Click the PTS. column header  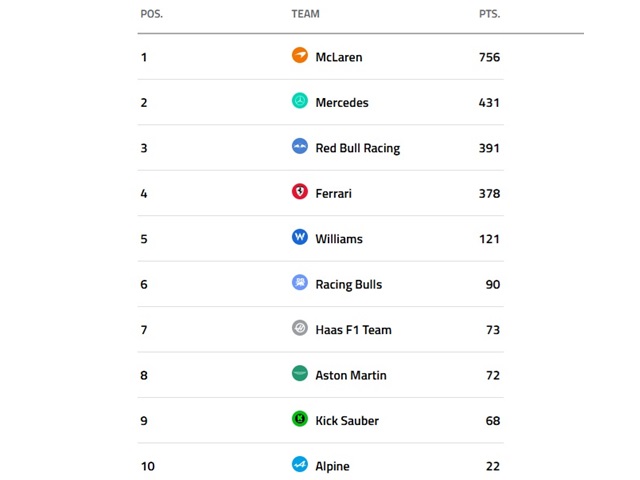pyautogui.click(x=489, y=15)
